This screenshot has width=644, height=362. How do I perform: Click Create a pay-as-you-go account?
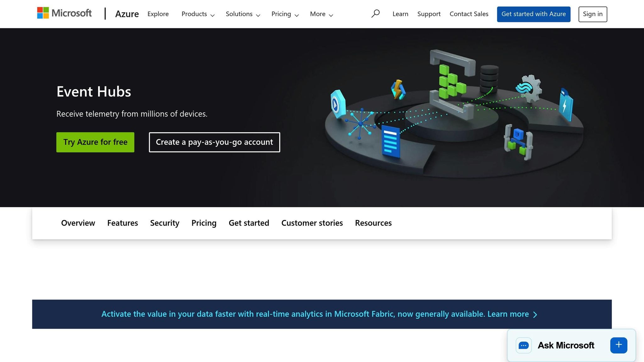coord(214,142)
